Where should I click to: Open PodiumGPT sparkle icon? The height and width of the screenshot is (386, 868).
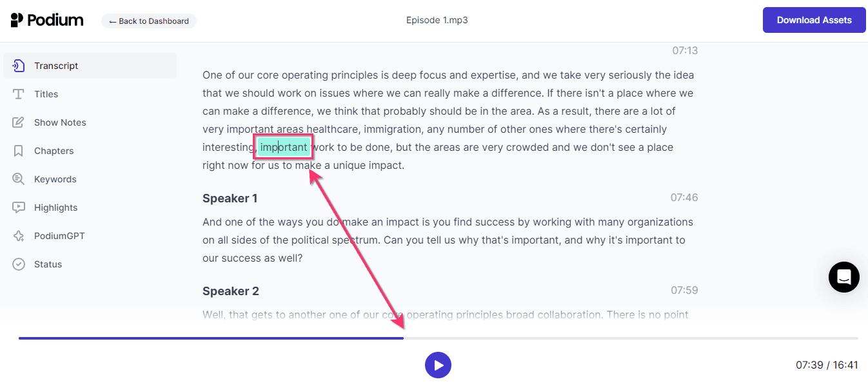click(19, 235)
